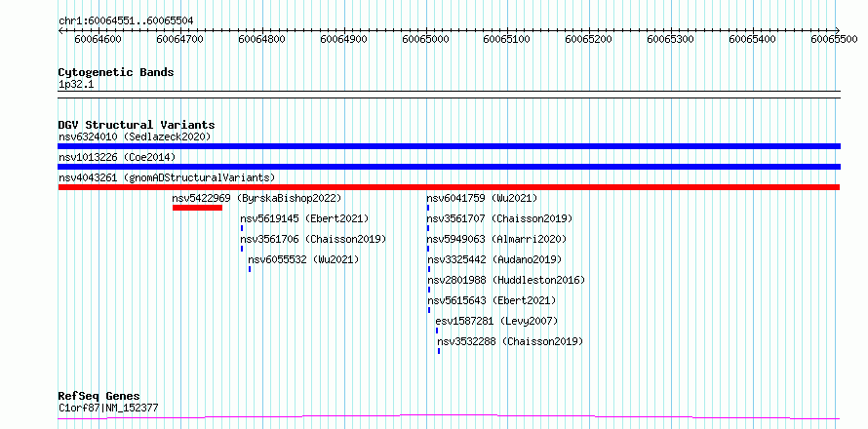Open nsv4043261 (gnomADStructuralVariants) label
The height and width of the screenshot is (429, 868).
pos(167,177)
